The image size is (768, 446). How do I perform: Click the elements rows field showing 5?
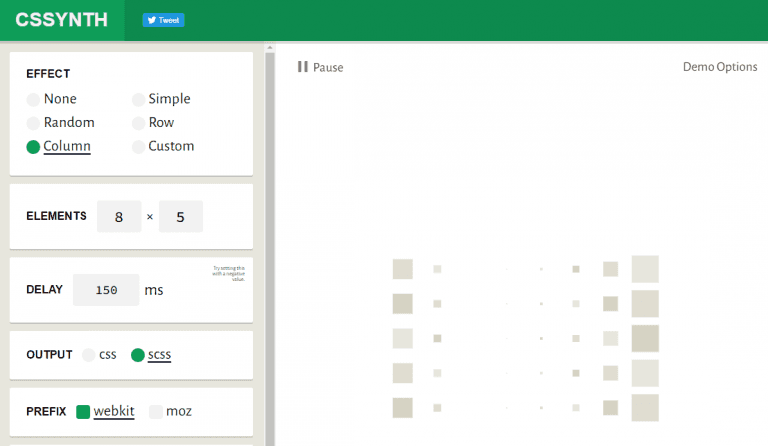pos(181,216)
